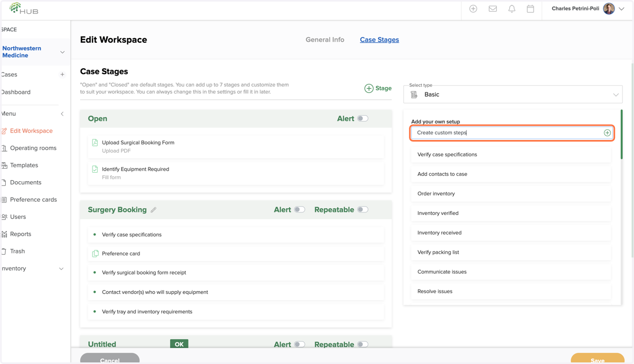The height and width of the screenshot is (364, 634).
Task: Toggle the Alert switch for Open stage
Action: (362, 119)
